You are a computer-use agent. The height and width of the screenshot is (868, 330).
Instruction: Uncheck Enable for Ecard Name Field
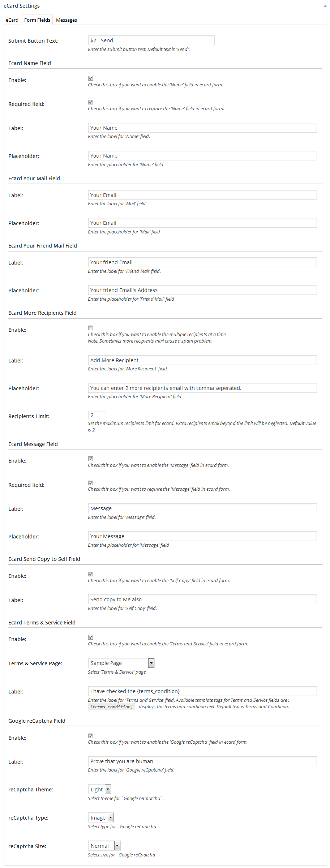[x=91, y=78]
